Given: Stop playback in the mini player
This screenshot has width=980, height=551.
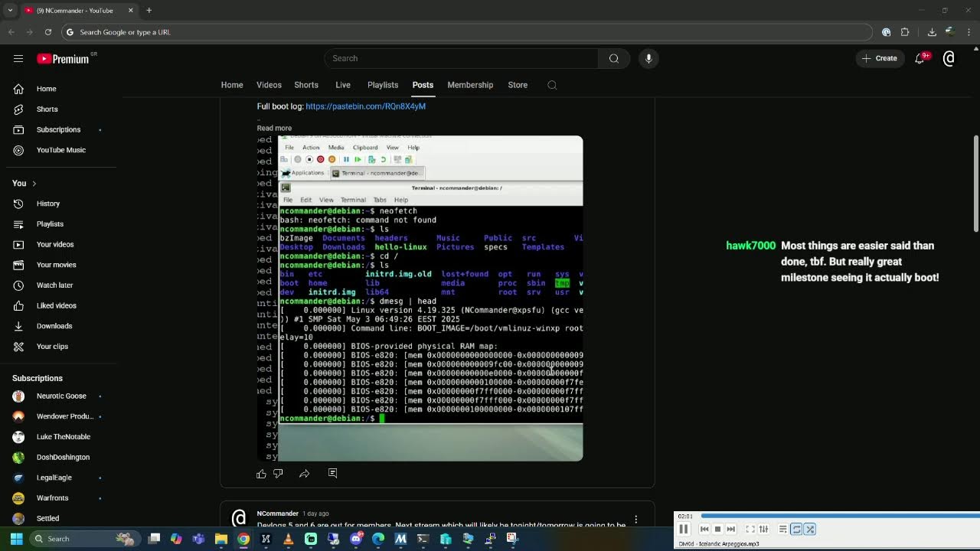Looking at the screenshot, I should [717, 529].
